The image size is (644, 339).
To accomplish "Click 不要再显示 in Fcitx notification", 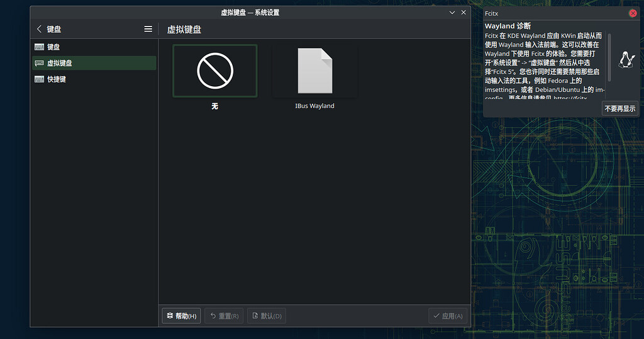I will (619, 109).
